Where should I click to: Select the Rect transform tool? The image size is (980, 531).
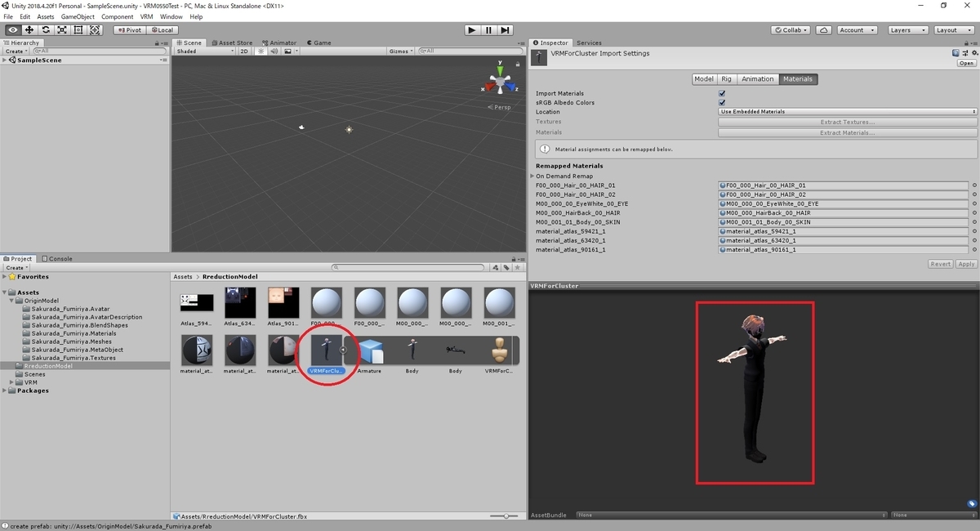pos(78,30)
